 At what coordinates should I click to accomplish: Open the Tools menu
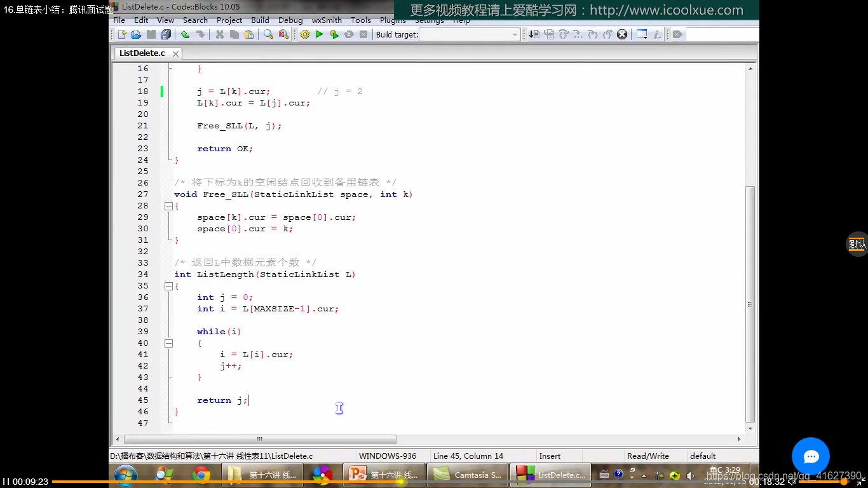[361, 20]
